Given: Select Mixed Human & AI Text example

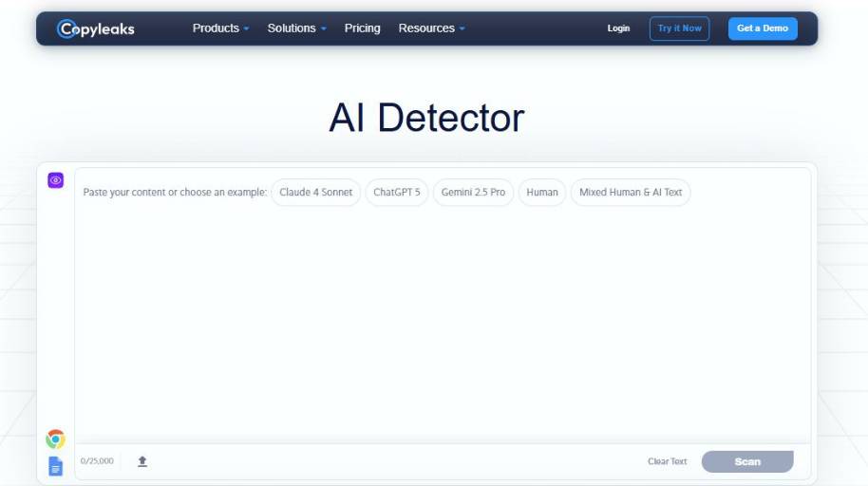Looking at the screenshot, I should tap(631, 192).
